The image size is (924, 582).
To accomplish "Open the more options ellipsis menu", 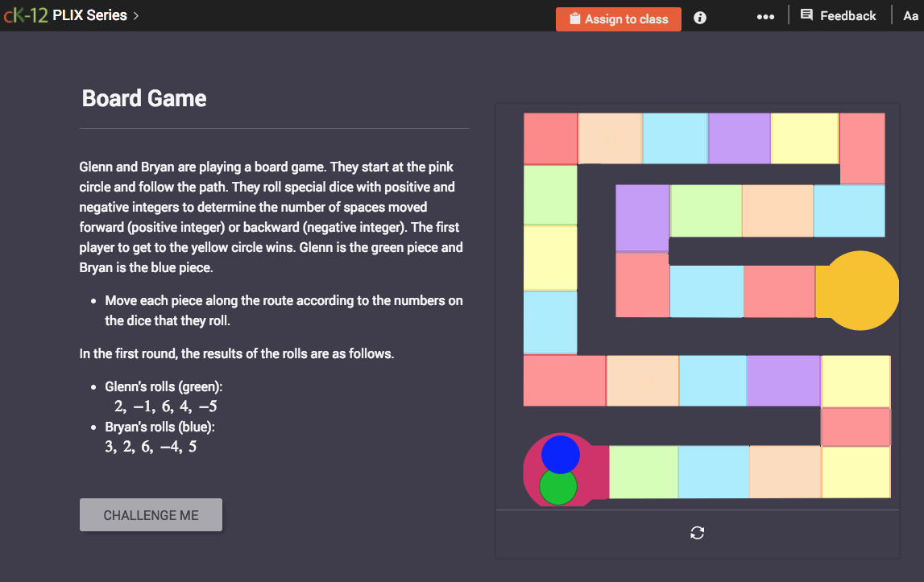I will 765,15.
